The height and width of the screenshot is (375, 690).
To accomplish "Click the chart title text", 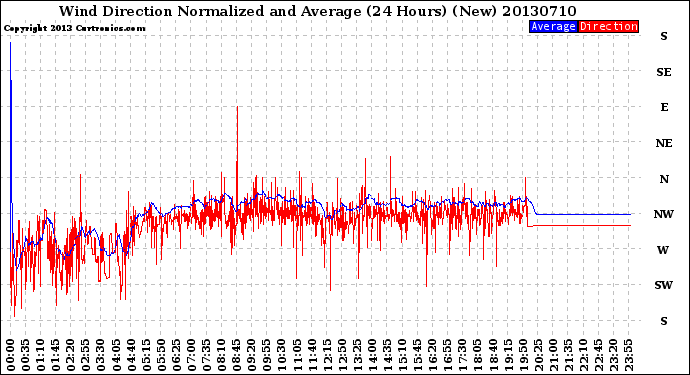I will [318, 11].
